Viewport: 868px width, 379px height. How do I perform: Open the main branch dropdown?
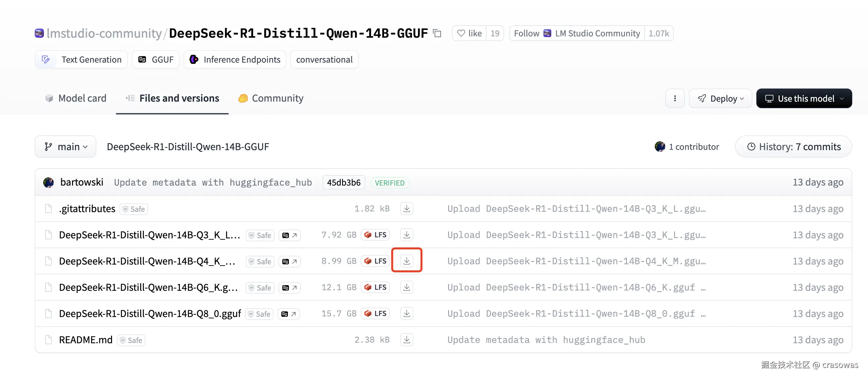tap(66, 147)
